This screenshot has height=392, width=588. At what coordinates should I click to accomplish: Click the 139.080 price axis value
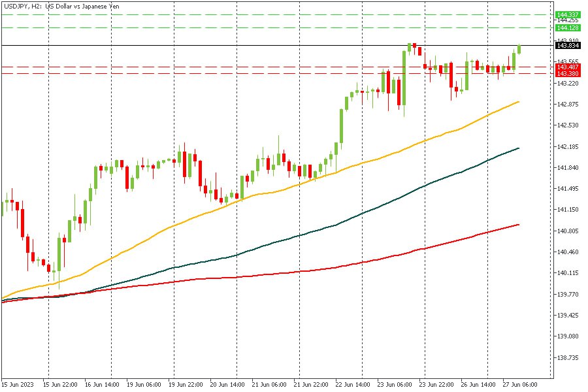click(568, 336)
